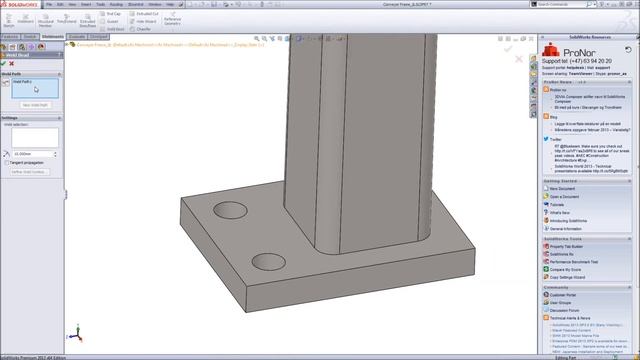
Task: Switch to the Weldments tab
Action: (x=52, y=37)
